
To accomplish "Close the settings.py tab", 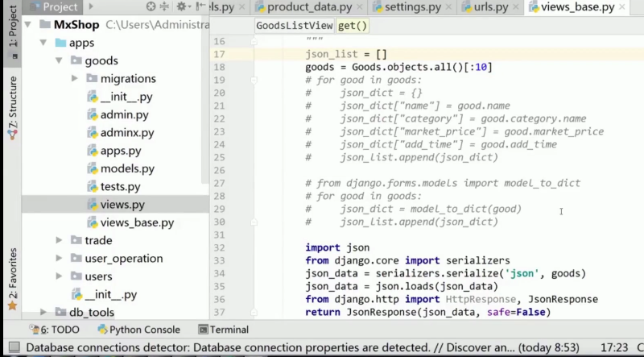I will (x=448, y=7).
